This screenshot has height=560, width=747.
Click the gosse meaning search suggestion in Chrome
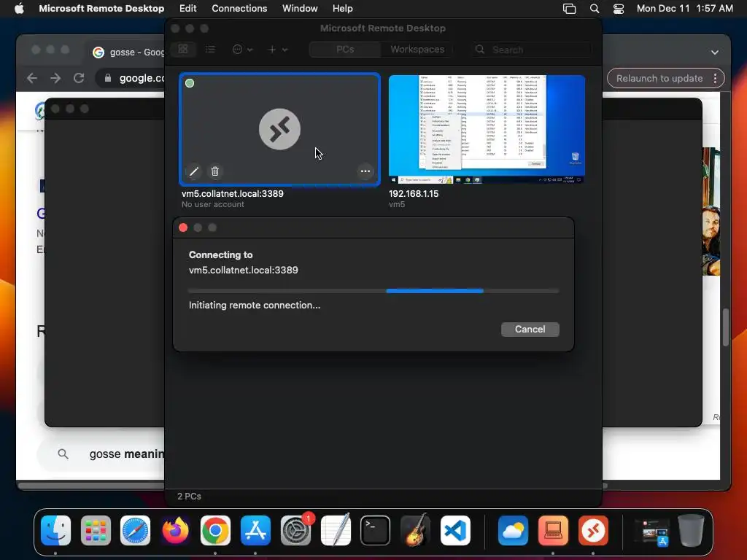[101, 454]
